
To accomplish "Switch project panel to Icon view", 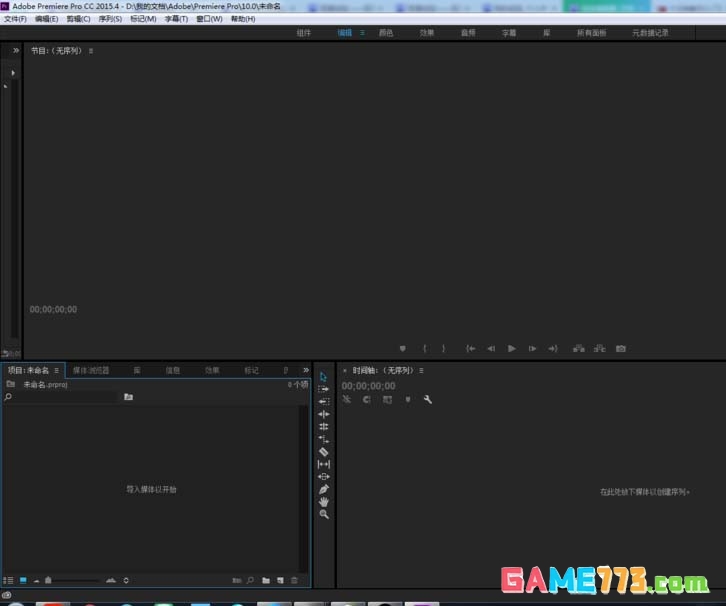I will (x=23, y=580).
